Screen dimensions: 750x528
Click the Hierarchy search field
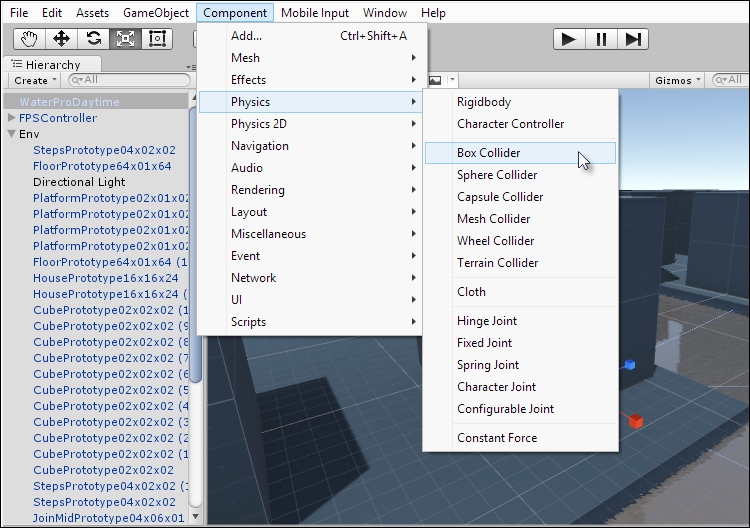pyautogui.click(x=130, y=80)
